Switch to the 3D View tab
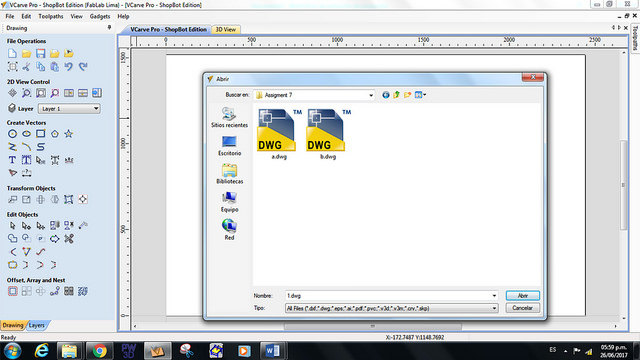Viewport: 640px width, 360px height. [226, 29]
